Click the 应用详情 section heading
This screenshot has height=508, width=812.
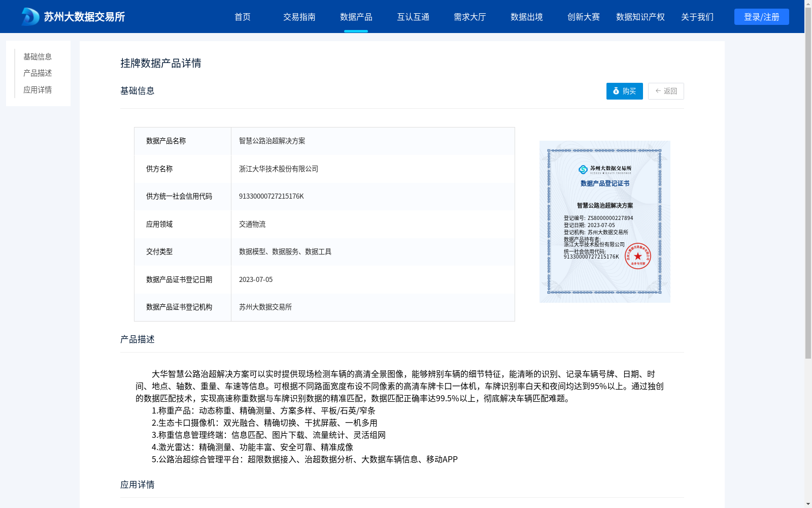click(138, 485)
